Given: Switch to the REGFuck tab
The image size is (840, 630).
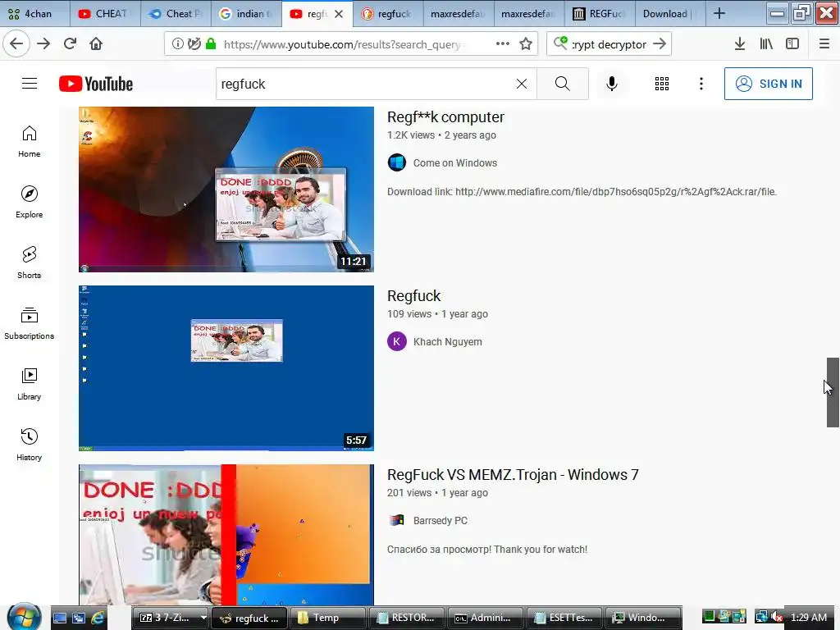Looking at the screenshot, I should [x=600, y=14].
